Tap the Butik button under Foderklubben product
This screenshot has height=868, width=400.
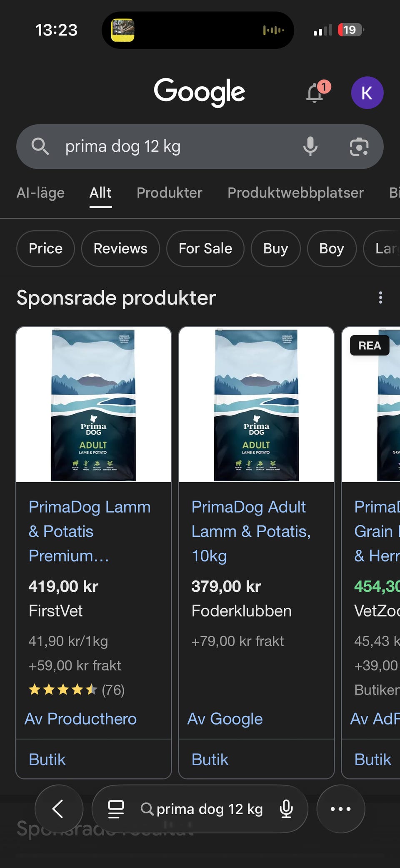tap(210, 760)
